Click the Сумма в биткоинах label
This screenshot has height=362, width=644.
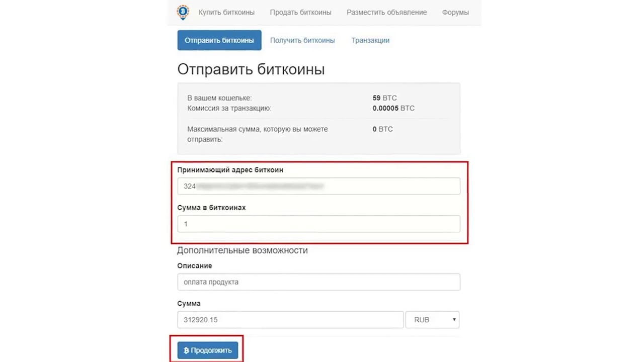pos(211,208)
